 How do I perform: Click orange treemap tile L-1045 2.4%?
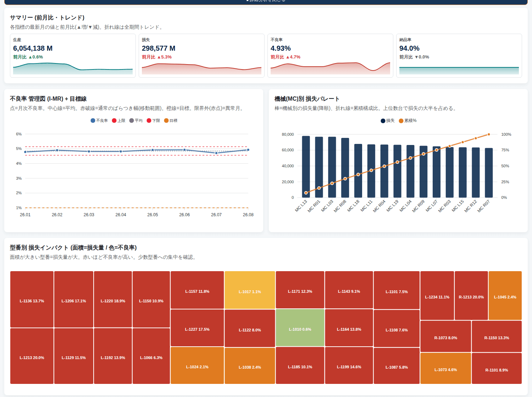[x=505, y=296]
